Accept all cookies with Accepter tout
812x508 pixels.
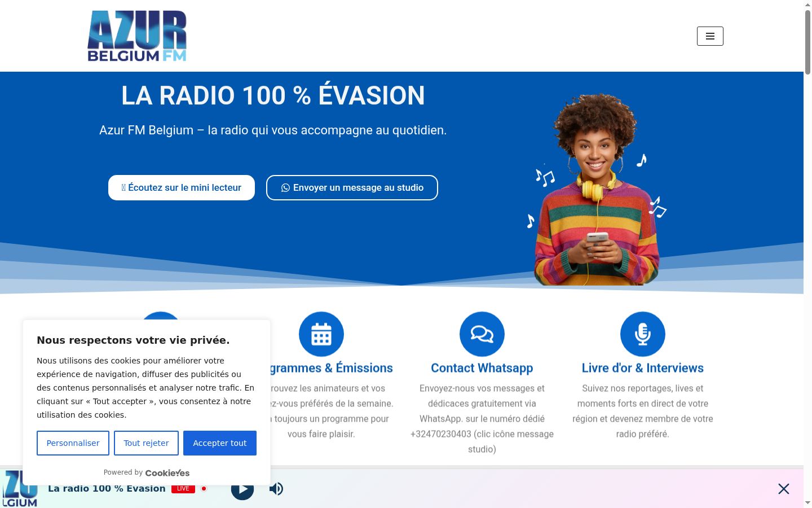point(220,443)
